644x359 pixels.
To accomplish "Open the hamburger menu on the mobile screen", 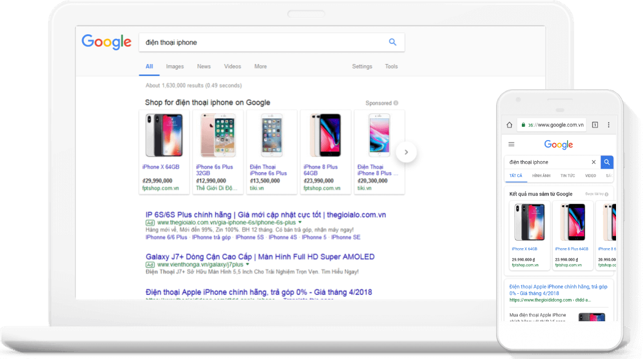I will [x=512, y=144].
